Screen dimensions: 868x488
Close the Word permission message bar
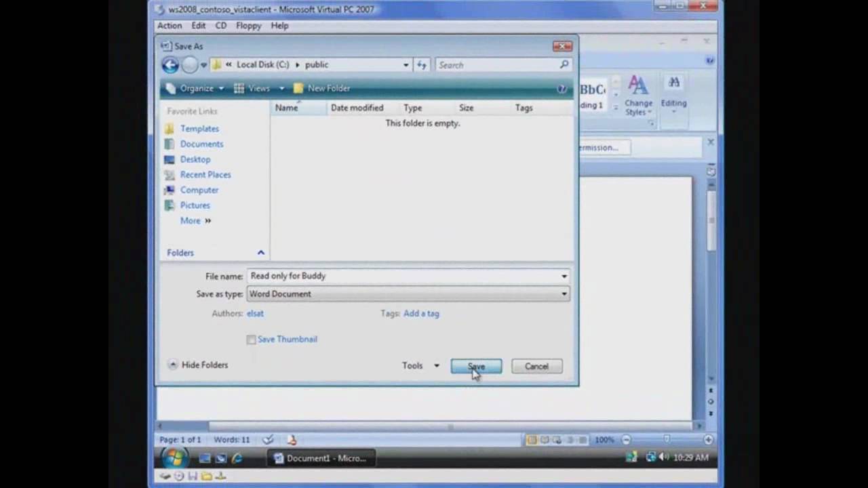pyautogui.click(x=710, y=142)
